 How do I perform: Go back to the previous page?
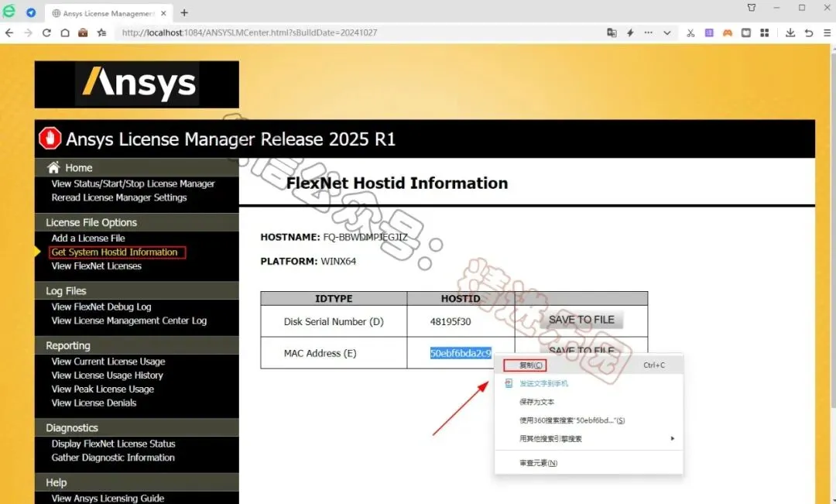tap(9, 33)
